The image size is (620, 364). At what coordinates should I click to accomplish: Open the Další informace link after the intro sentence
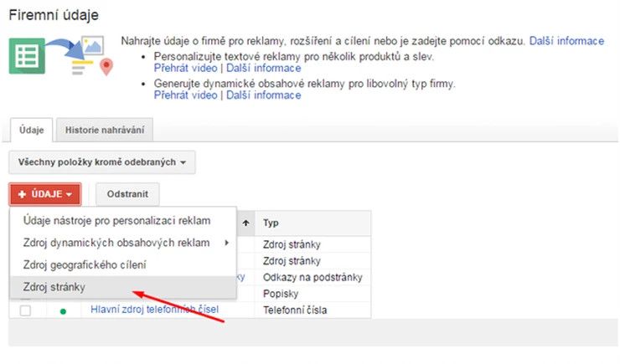566,41
